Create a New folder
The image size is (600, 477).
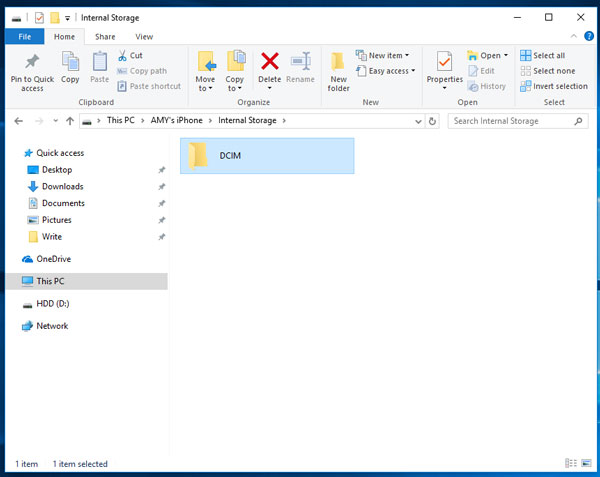(x=338, y=72)
